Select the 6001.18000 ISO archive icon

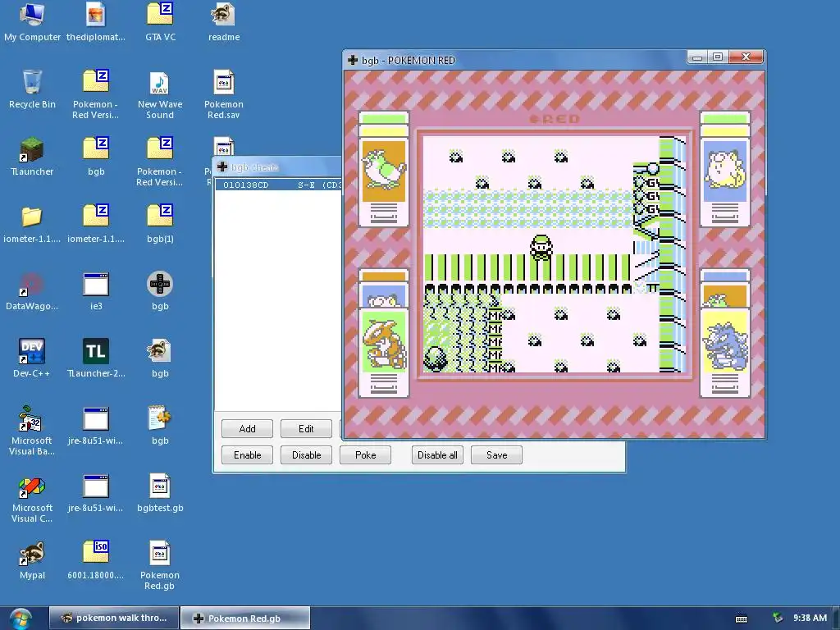point(96,560)
